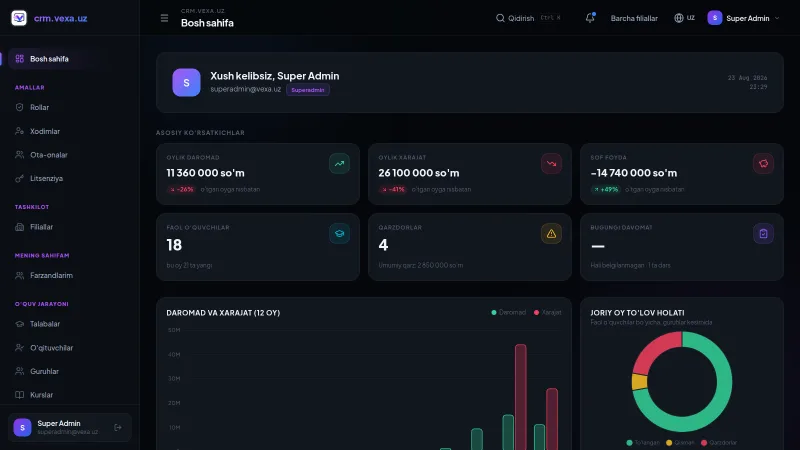Open Litsenziya page
The height and width of the screenshot is (450, 800).
(x=69, y=179)
